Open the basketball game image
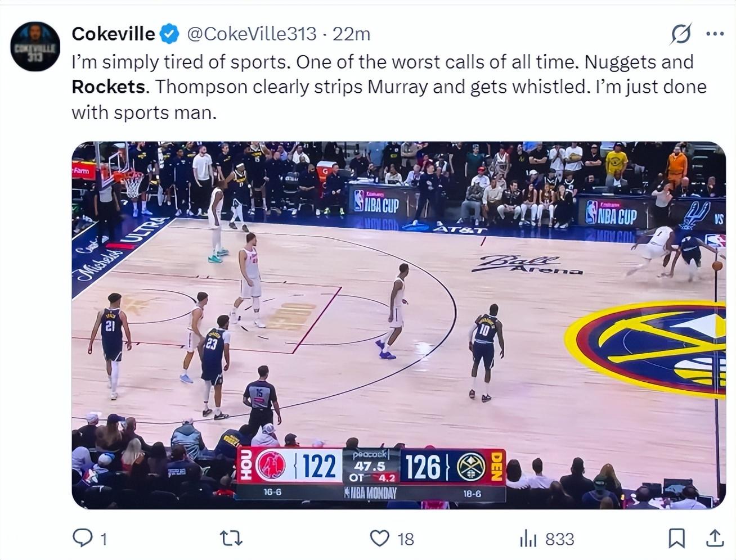Screen dimensions: 736x560 [x=398, y=325]
